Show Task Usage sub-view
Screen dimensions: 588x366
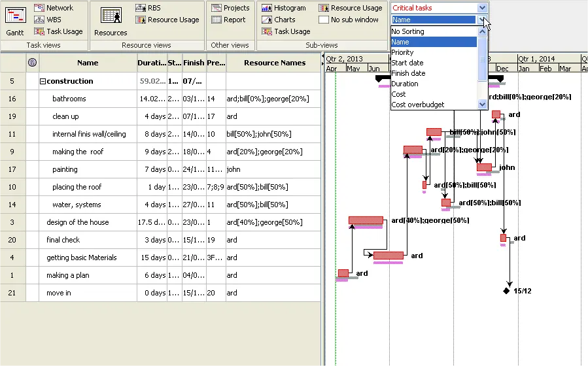[286, 31]
